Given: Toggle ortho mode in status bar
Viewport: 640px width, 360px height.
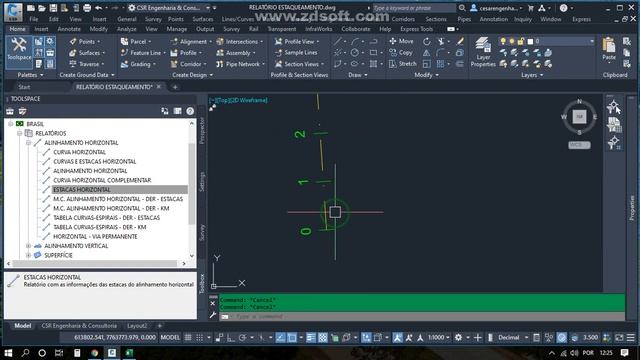Looking at the screenshot, I should 231,338.
